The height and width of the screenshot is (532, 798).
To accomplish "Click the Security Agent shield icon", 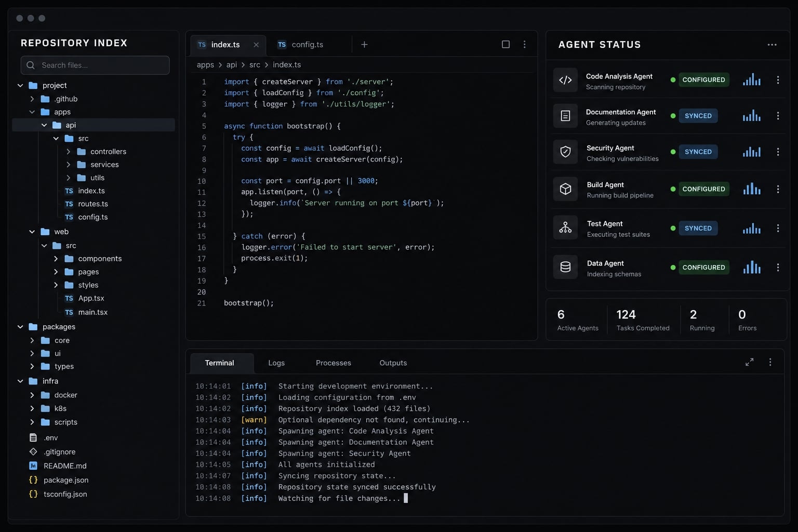I will click(x=565, y=152).
